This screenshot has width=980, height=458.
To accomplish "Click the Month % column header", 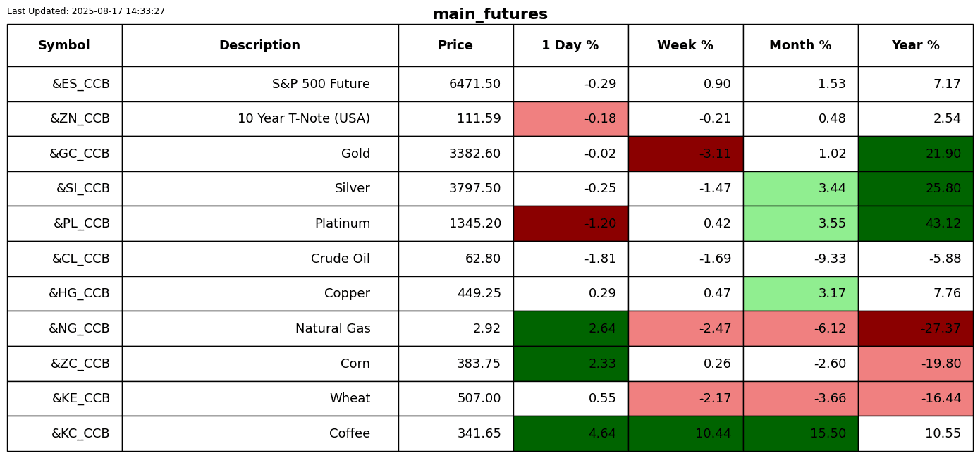I will (x=800, y=46).
